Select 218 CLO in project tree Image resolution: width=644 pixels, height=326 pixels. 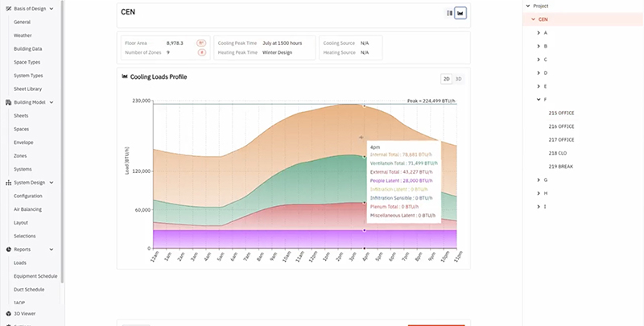click(558, 153)
